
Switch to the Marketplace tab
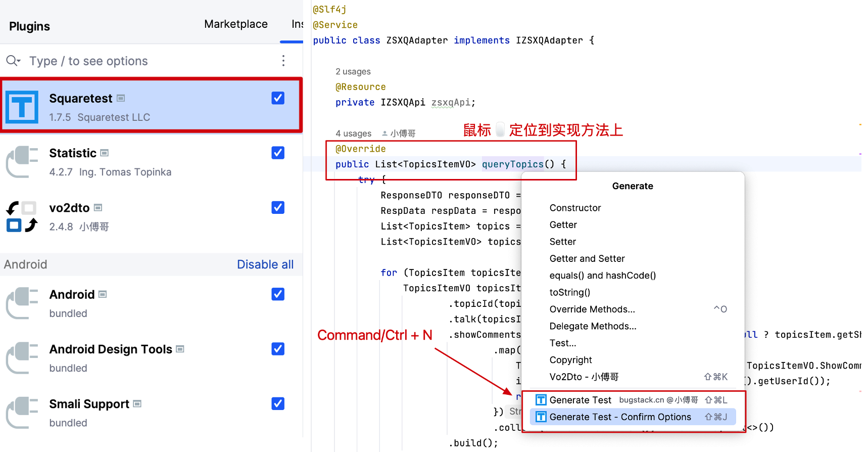(x=236, y=24)
